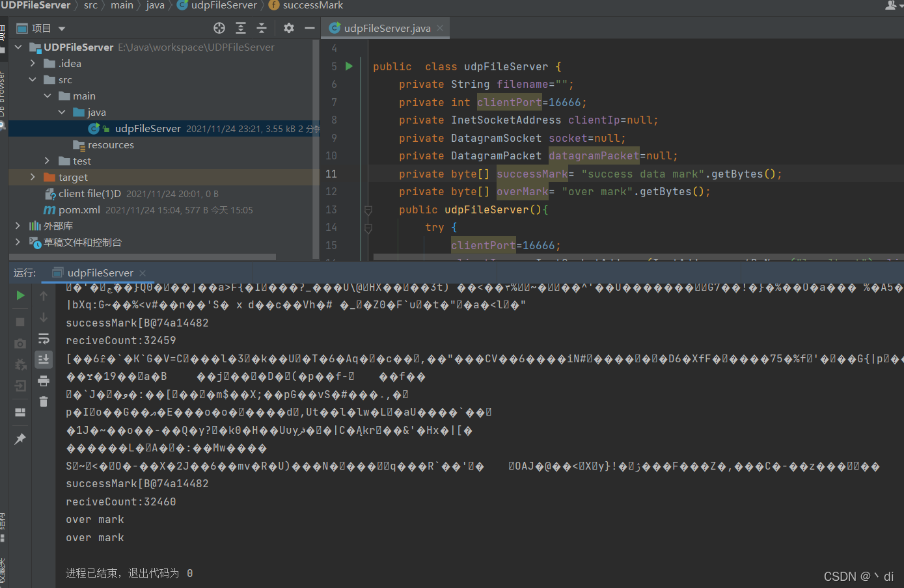The image size is (904, 588).
Task: Expand the .idea folder
Action: (x=33, y=63)
